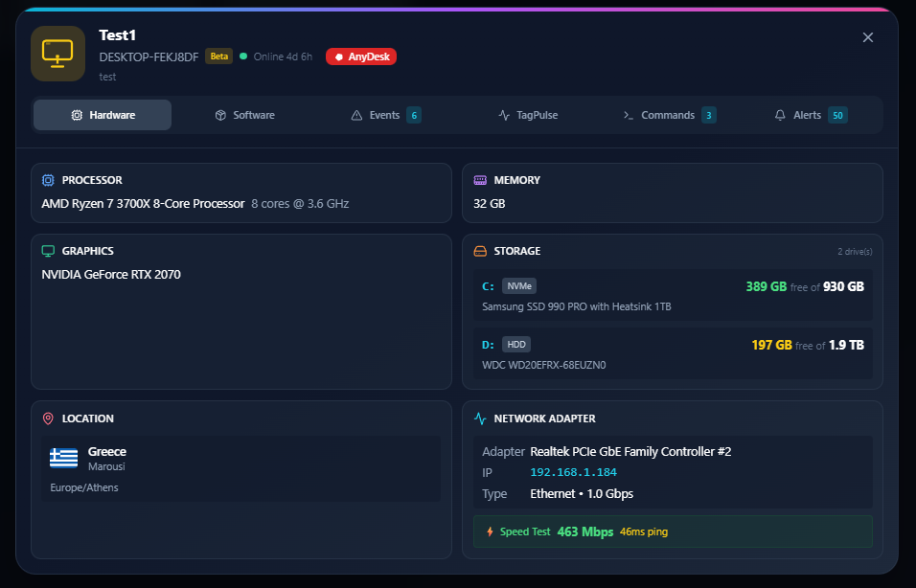Viewport: 916px width, 588px height.
Task: Switch to the Software tab
Action: click(244, 115)
